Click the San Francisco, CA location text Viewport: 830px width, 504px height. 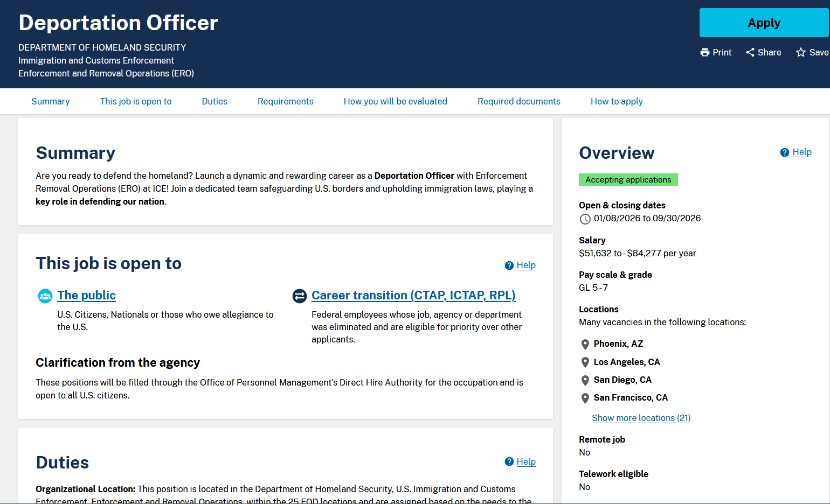[631, 397]
